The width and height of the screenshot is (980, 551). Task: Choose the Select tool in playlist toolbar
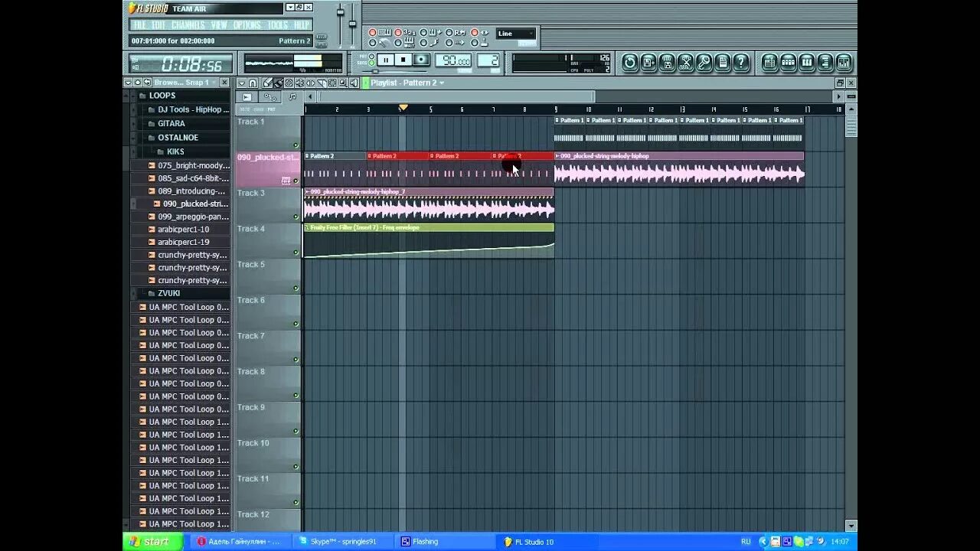332,83
